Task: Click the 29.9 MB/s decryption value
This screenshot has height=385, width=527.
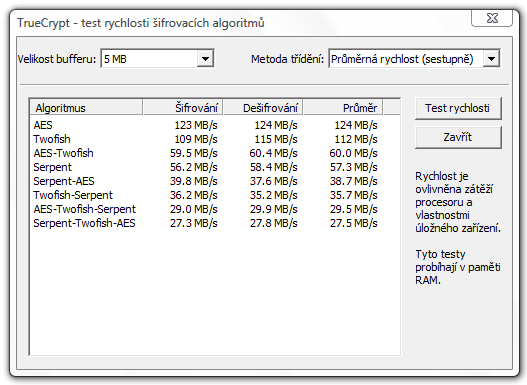Action: point(274,209)
